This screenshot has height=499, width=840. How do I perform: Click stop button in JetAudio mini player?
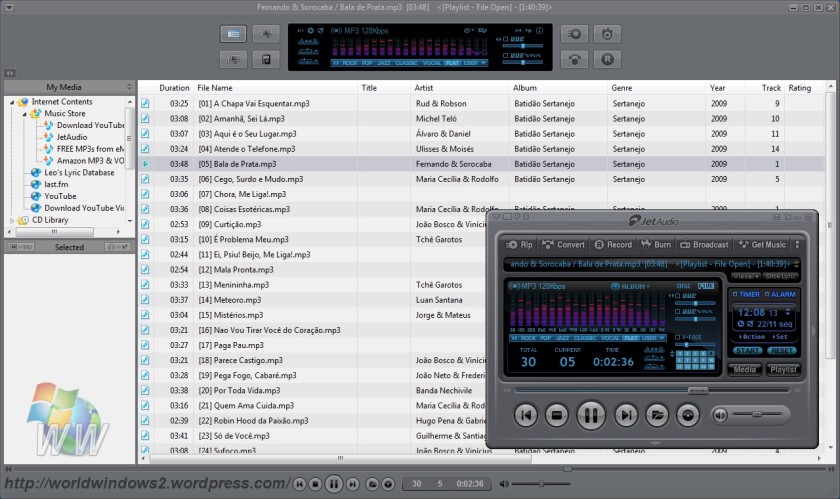point(557,415)
